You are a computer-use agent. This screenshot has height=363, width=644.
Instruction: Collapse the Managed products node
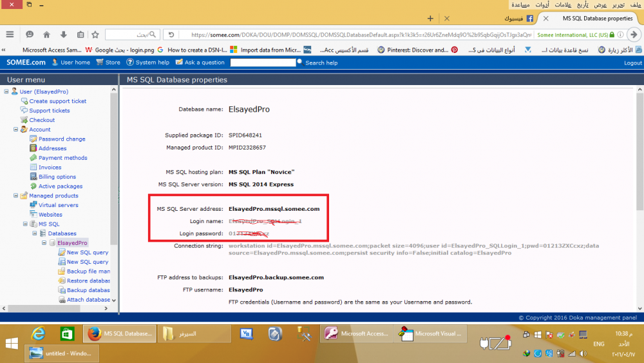(15, 195)
